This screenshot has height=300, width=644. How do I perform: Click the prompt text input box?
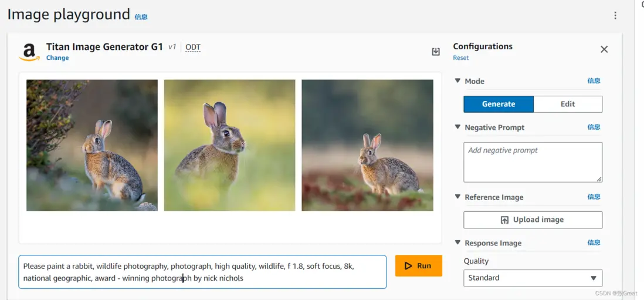point(202,272)
